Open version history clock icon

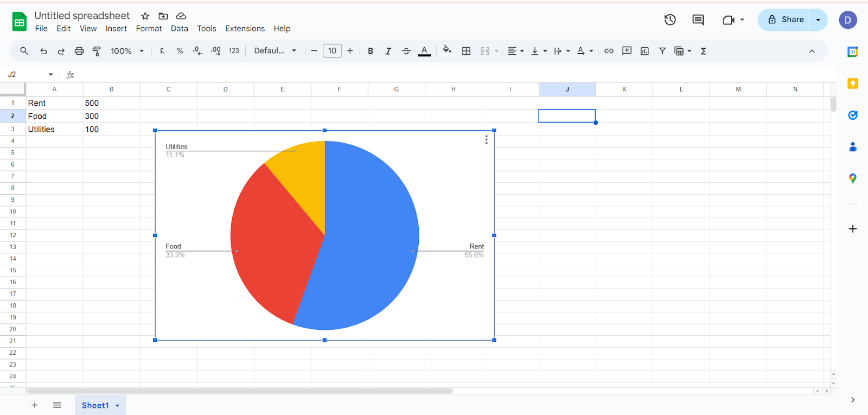(670, 20)
